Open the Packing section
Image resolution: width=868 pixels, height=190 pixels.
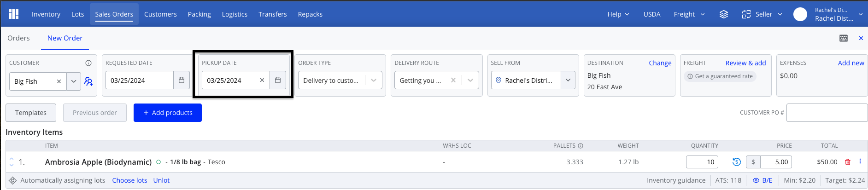pos(199,14)
